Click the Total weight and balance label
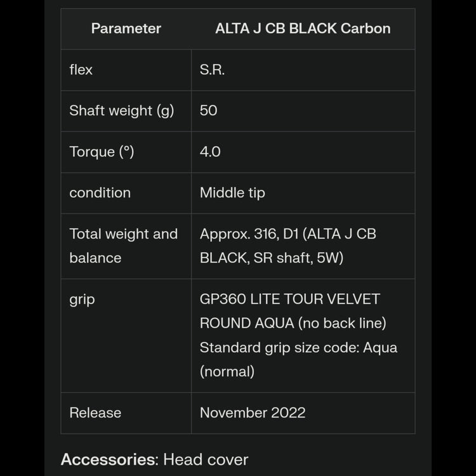 (x=123, y=246)
